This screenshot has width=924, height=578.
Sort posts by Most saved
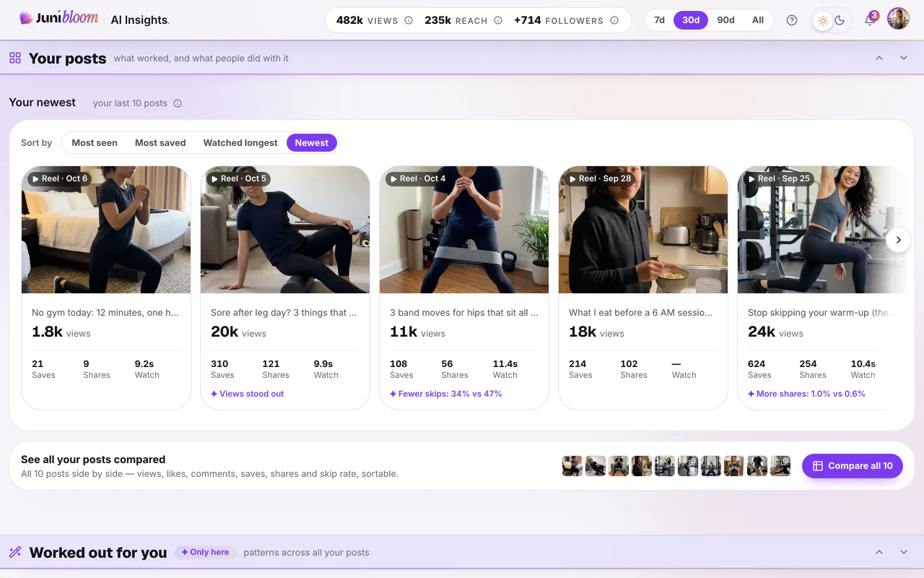(160, 143)
